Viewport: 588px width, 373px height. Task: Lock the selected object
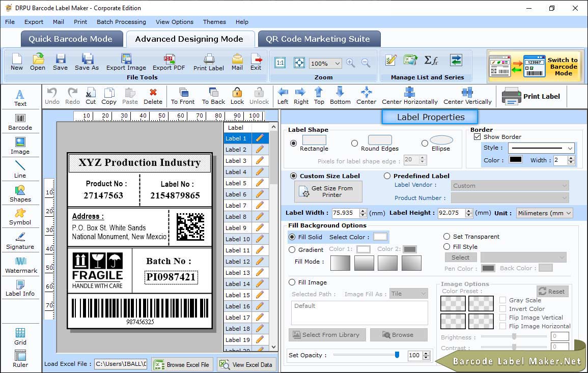coord(237,96)
